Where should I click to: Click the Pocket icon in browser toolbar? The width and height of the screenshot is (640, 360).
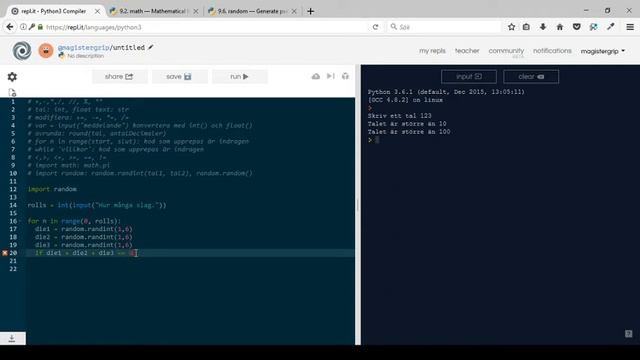576,27
